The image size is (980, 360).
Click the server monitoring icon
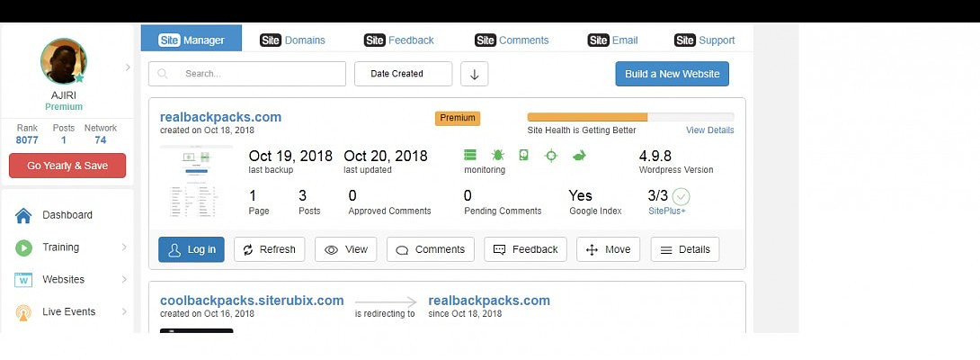(x=470, y=155)
